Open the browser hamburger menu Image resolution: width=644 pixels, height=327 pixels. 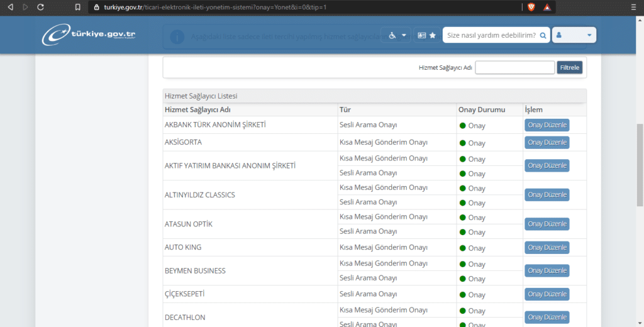(633, 7)
